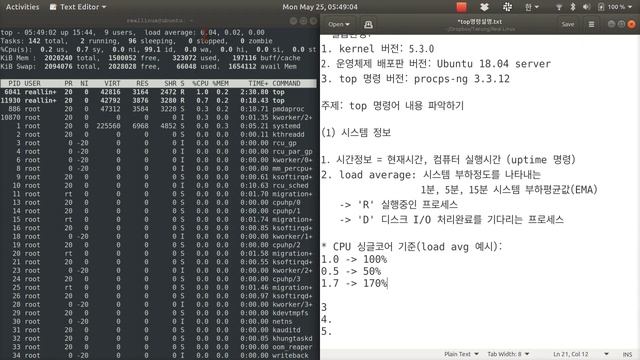This screenshot has height=360, width=640.
Task: Click the 0.5 -> 50% line
Action: (351, 271)
